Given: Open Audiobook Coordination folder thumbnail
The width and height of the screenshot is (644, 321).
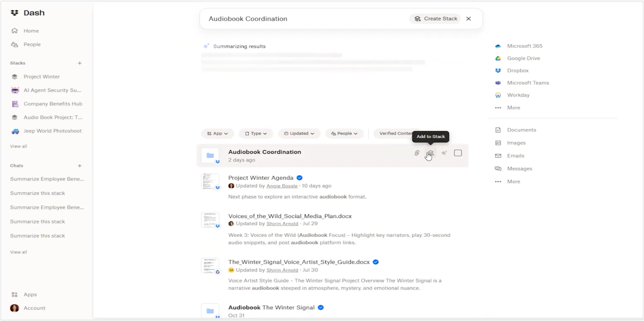Looking at the screenshot, I should coord(210,155).
